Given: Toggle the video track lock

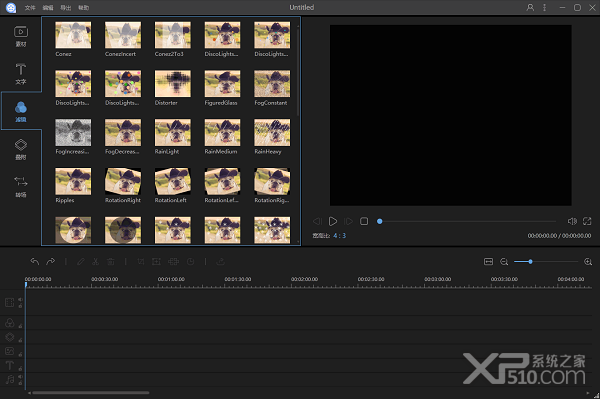Looking at the screenshot, I should click(x=20, y=306).
